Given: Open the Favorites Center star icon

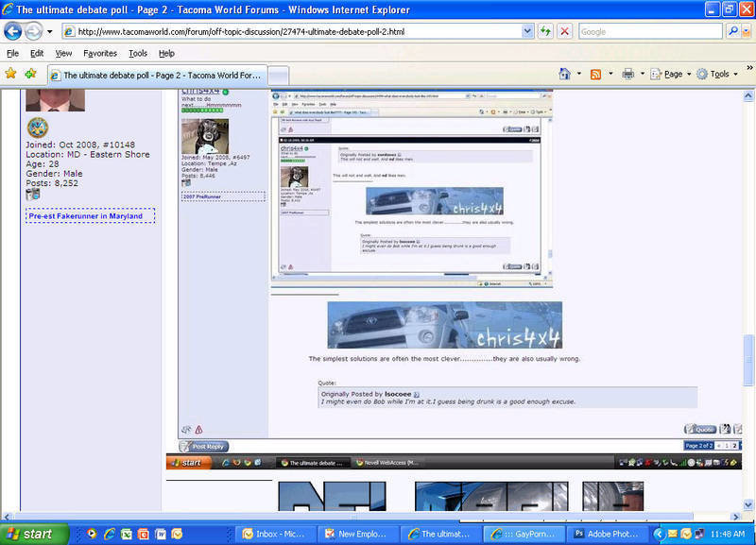Looking at the screenshot, I should coord(10,74).
